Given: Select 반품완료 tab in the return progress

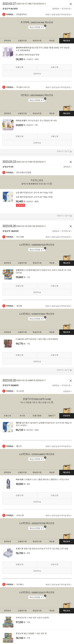Looking at the screenshot, I should pos(67,416).
